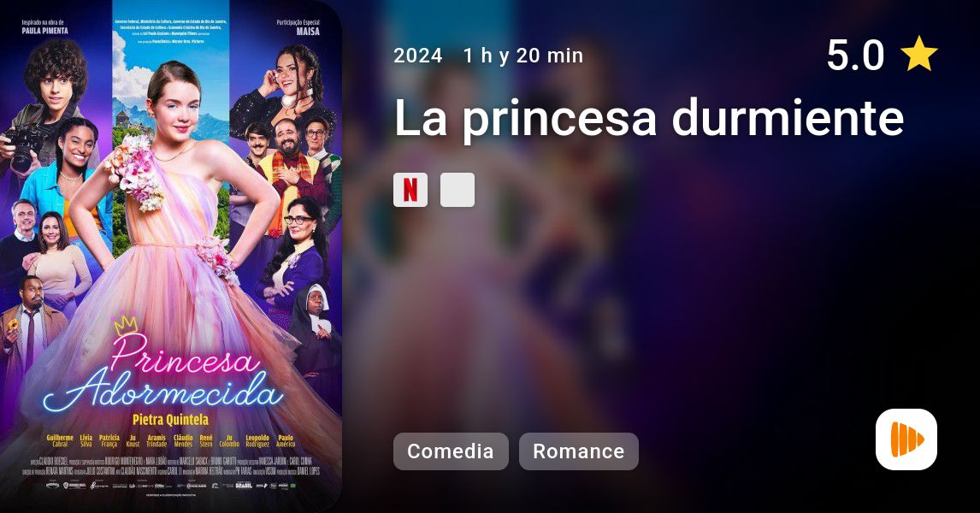Open the orange play logo icon
Image resolution: width=980 pixels, height=513 pixels.
click(x=906, y=439)
